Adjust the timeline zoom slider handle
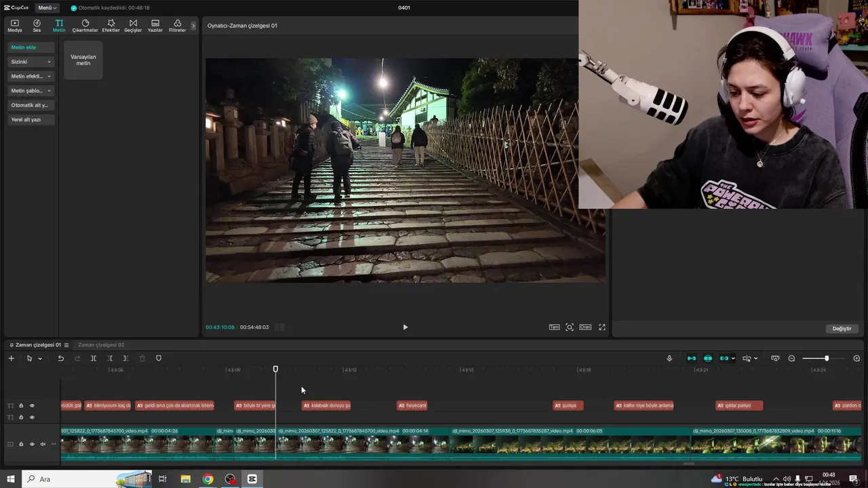This screenshot has width=868, height=488. click(x=827, y=359)
